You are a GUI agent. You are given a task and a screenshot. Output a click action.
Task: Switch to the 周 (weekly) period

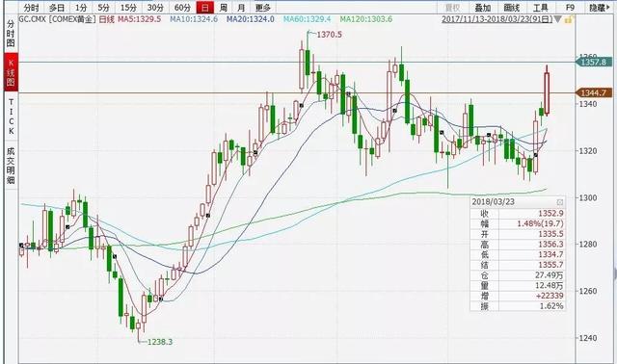[x=223, y=8]
